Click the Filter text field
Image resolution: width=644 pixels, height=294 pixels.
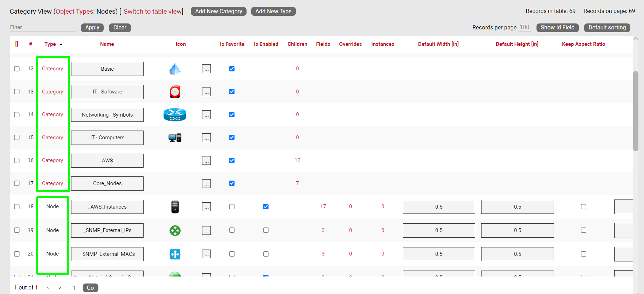(x=42, y=27)
